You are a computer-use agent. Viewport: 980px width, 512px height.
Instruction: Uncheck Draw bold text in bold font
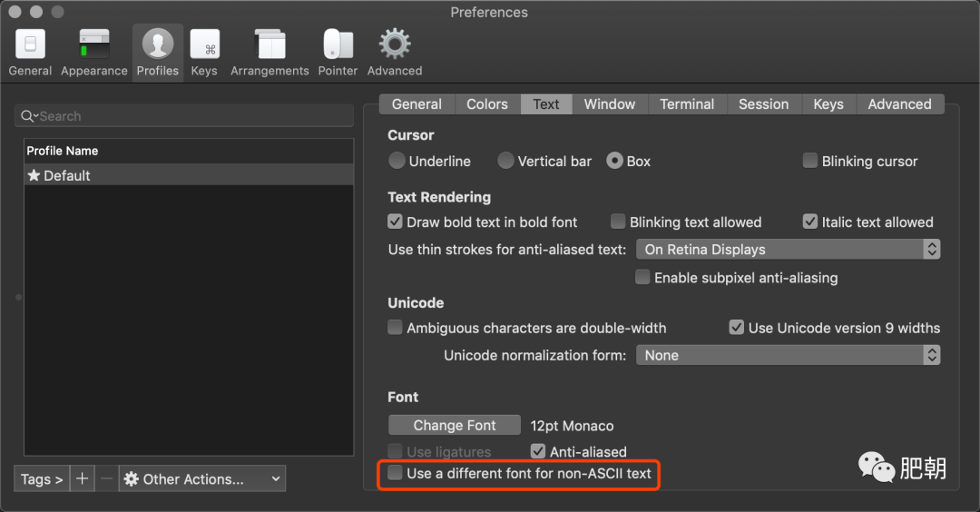pos(395,222)
